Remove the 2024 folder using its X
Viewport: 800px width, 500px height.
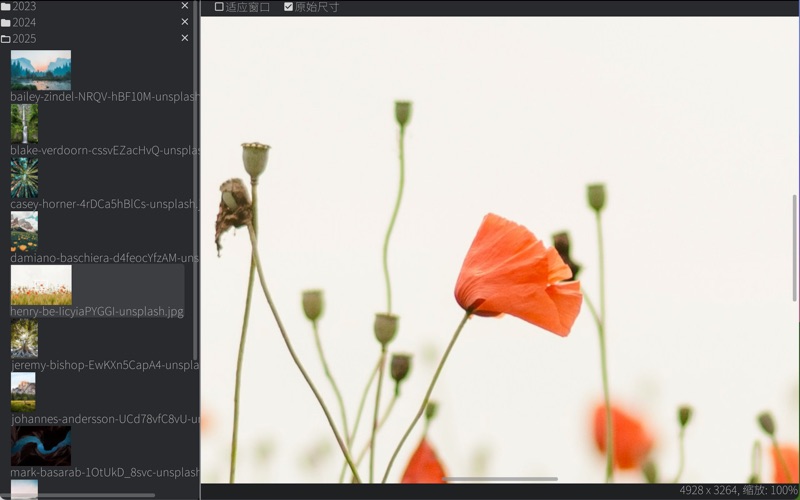click(184, 22)
